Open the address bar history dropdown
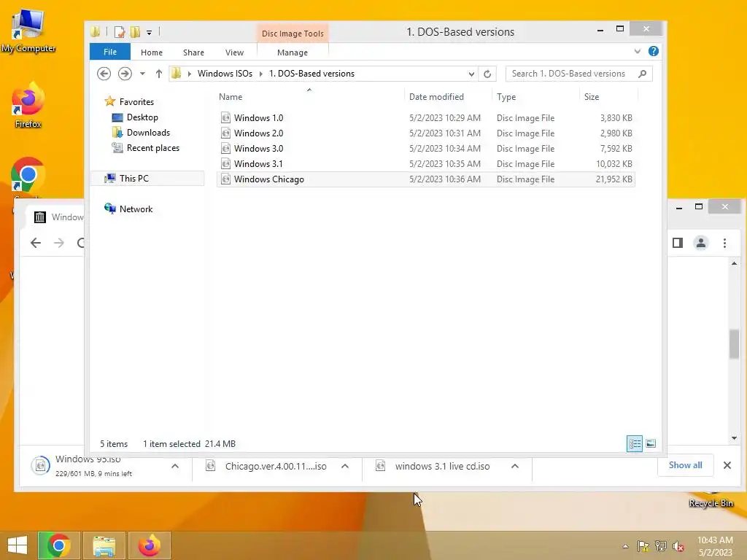Image resolution: width=747 pixels, height=560 pixels. pos(471,74)
